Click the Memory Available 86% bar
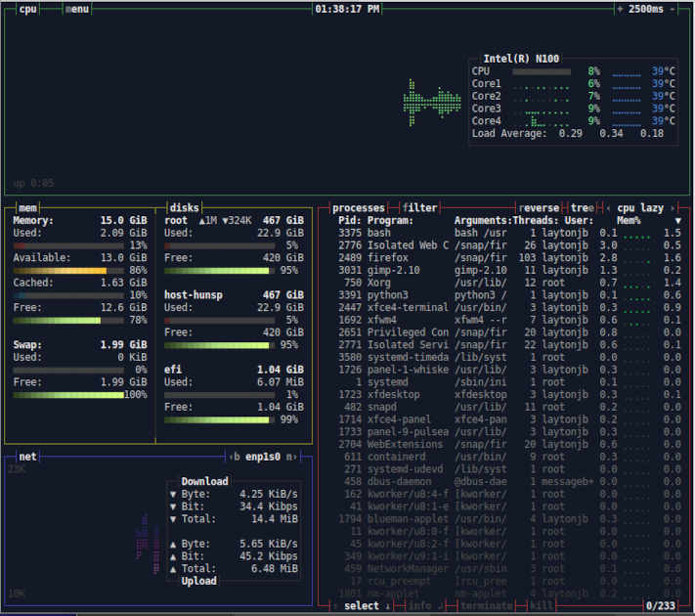The width and height of the screenshot is (695, 616). pyautogui.click(x=68, y=271)
